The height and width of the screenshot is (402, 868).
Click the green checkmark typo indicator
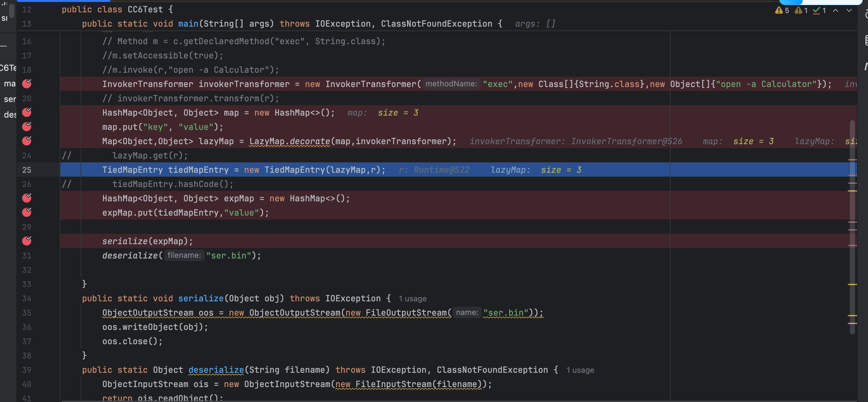(819, 10)
